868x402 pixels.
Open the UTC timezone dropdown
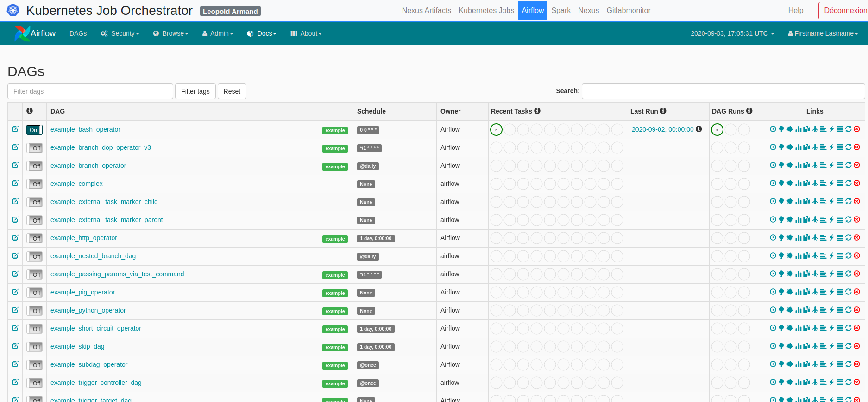coord(732,33)
